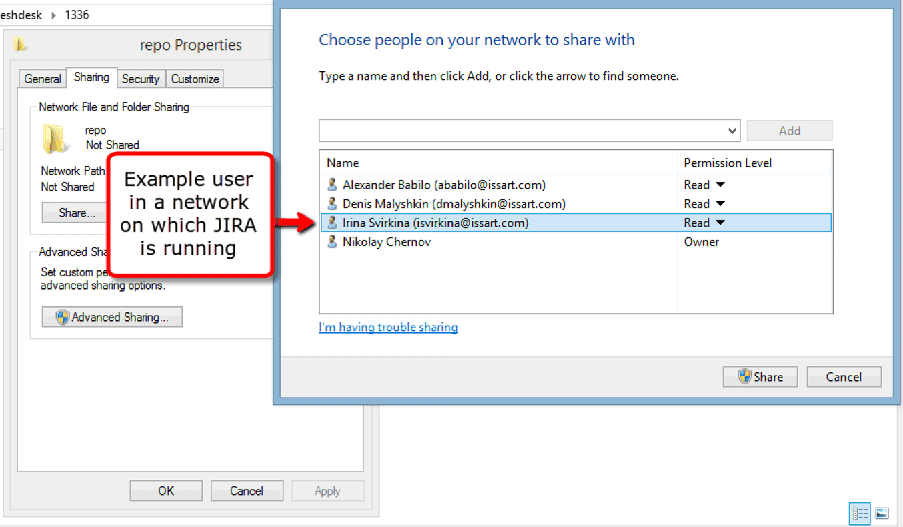903x527 pixels.
Task: Click the name input field
Action: tap(520, 131)
